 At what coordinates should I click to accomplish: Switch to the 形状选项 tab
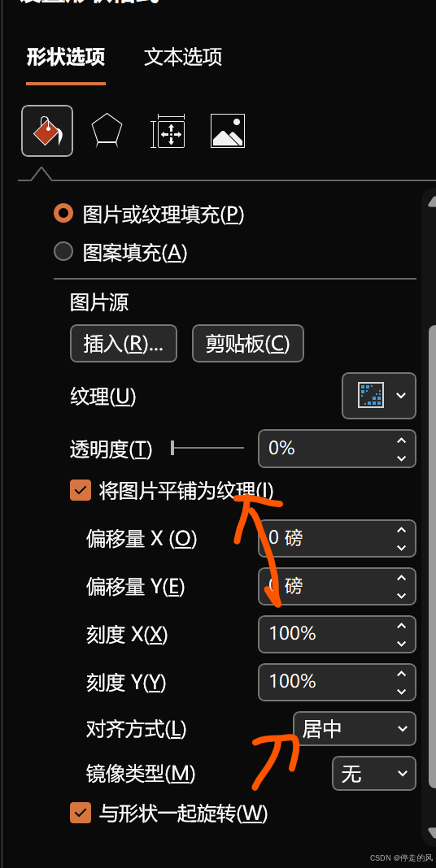66,57
